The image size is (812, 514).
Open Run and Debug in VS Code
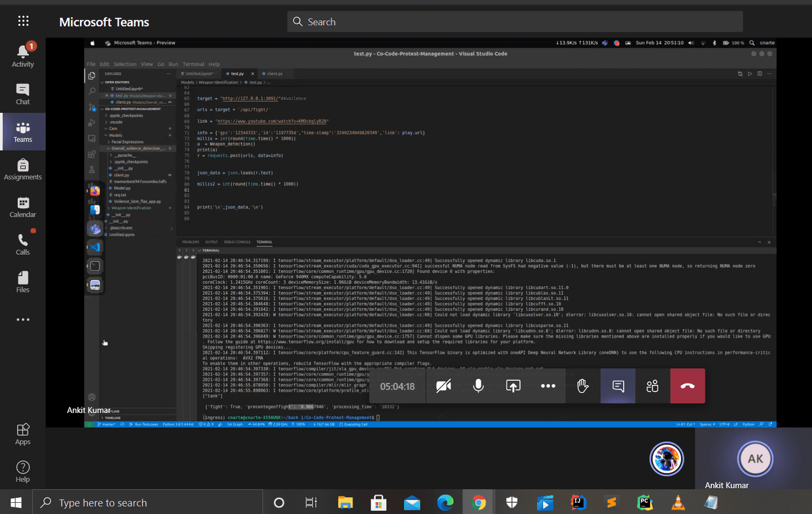92,122
